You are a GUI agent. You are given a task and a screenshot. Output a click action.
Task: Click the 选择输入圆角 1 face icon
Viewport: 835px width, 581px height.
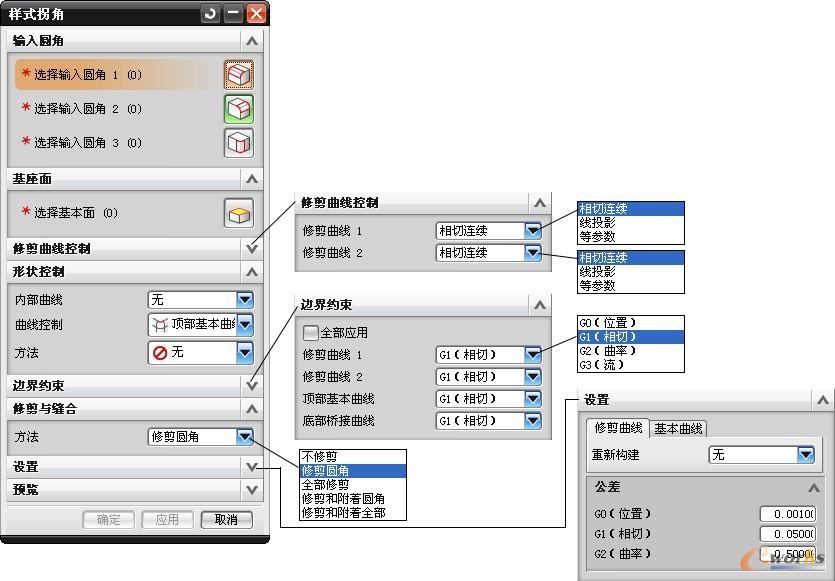238,75
